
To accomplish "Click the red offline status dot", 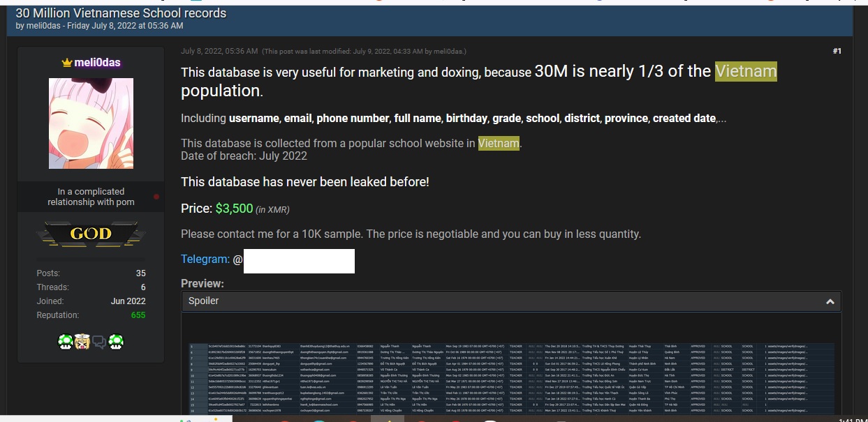I will click(156, 197).
